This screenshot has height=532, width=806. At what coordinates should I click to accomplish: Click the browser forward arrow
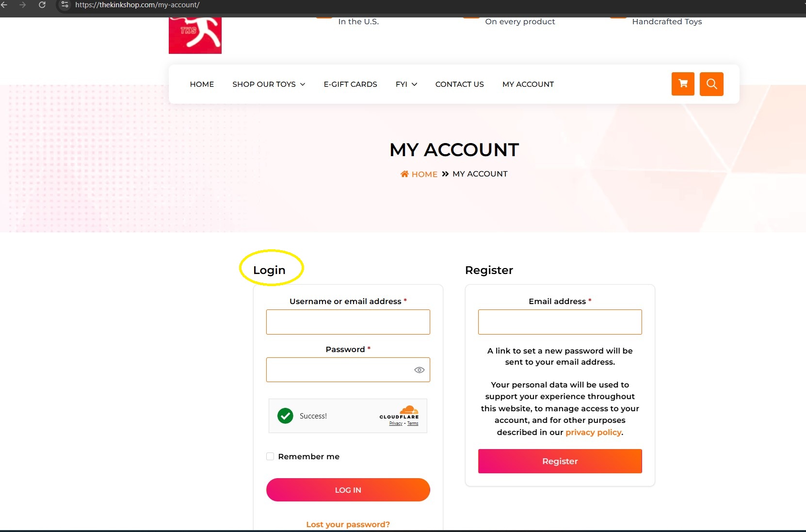(x=22, y=5)
